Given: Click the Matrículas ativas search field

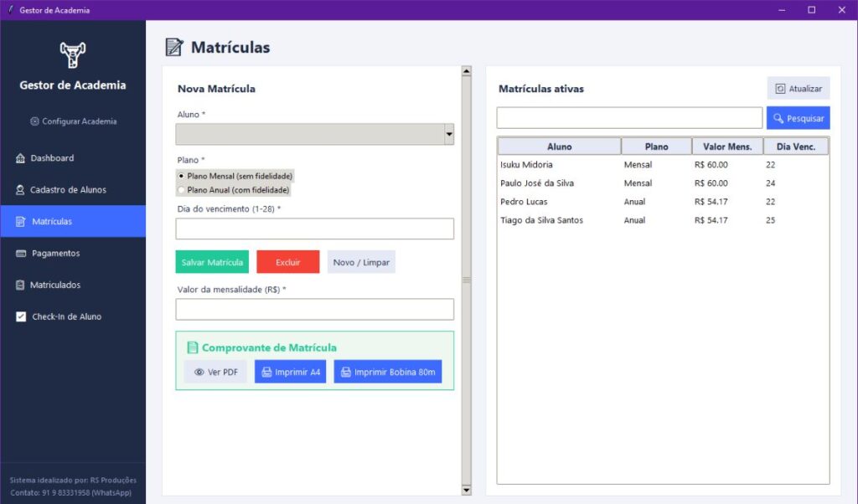Looking at the screenshot, I should 629,118.
